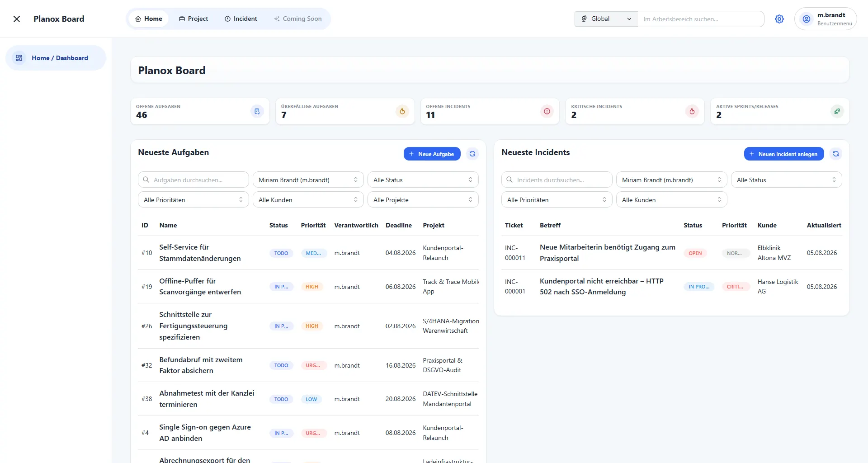
Task: Open Home / Dashboard in sidebar
Action: [56, 58]
